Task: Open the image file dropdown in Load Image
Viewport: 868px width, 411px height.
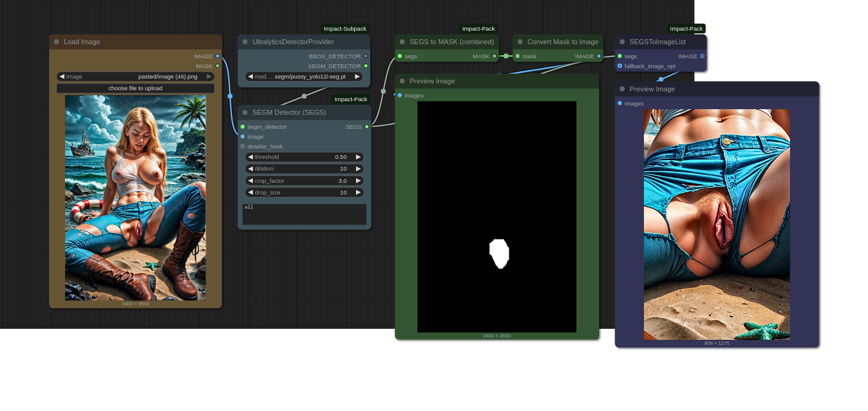Action: point(136,77)
